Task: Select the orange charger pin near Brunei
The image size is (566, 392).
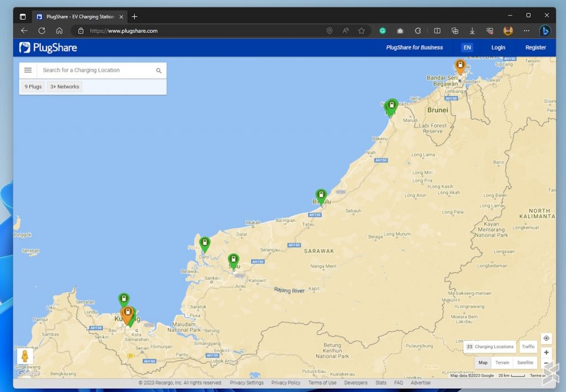Action: [460, 66]
